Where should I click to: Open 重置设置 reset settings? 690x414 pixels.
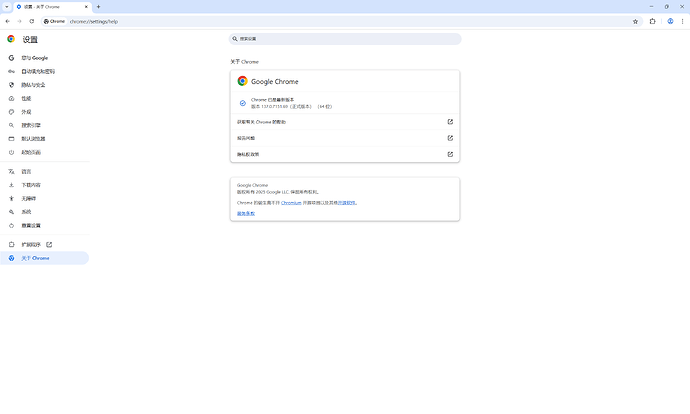(44, 225)
